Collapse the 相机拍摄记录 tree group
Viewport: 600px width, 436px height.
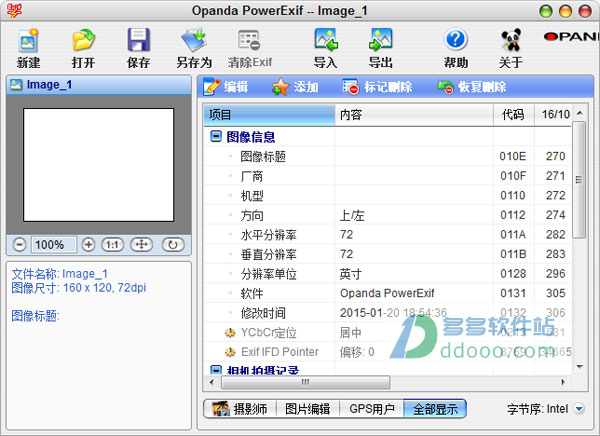(216, 370)
